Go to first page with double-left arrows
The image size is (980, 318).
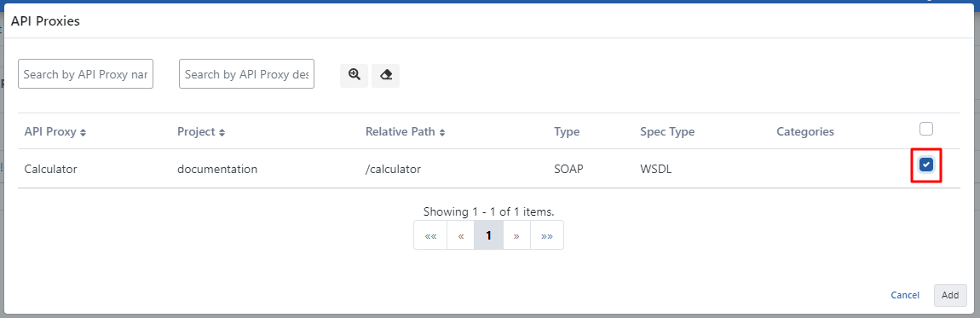pyautogui.click(x=430, y=235)
